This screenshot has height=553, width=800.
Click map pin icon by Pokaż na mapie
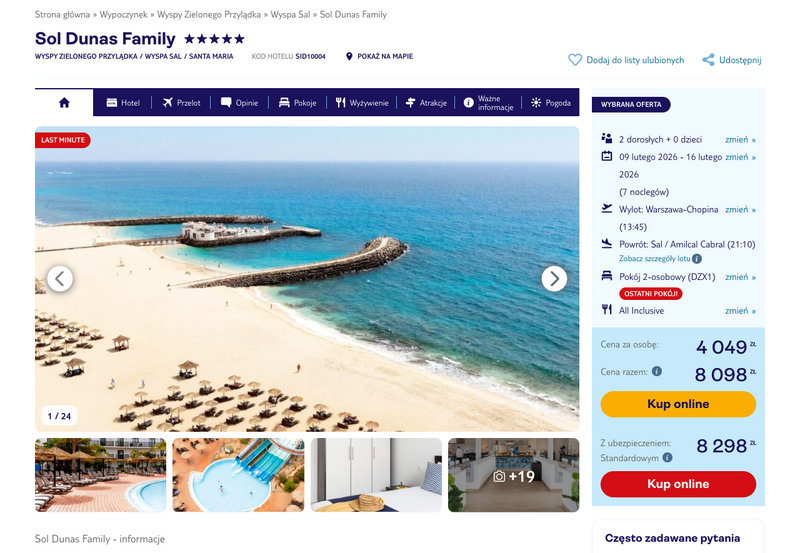point(349,56)
